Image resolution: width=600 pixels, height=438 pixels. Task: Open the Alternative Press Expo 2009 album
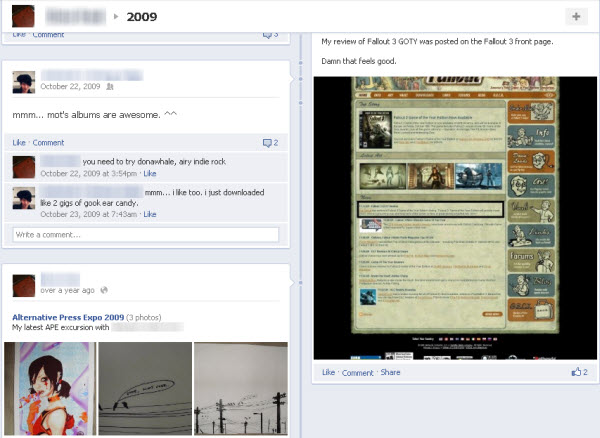click(68, 316)
